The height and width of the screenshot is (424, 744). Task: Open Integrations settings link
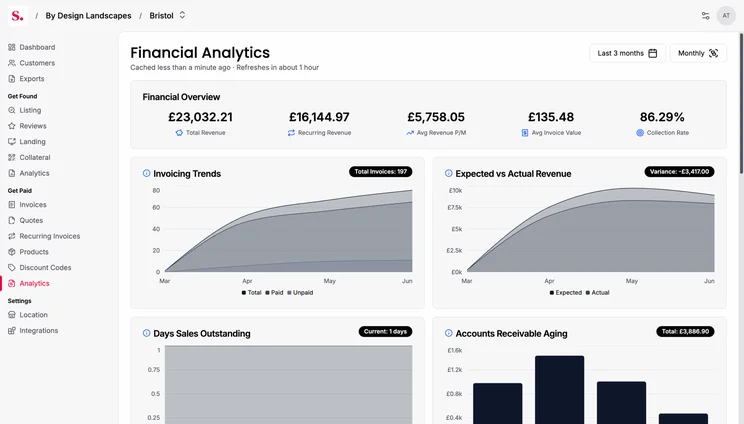click(38, 331)
